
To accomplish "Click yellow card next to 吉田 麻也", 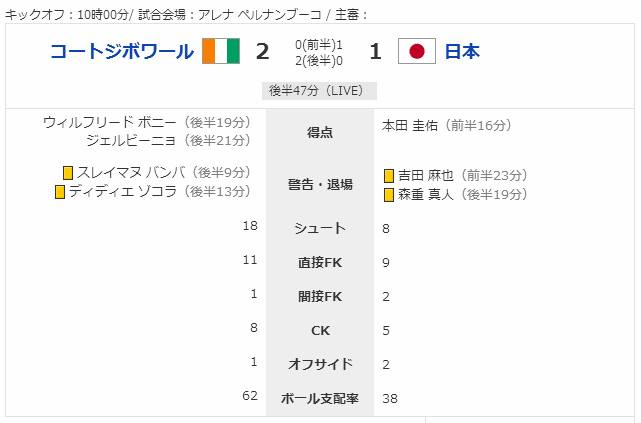I will point(389,176).
